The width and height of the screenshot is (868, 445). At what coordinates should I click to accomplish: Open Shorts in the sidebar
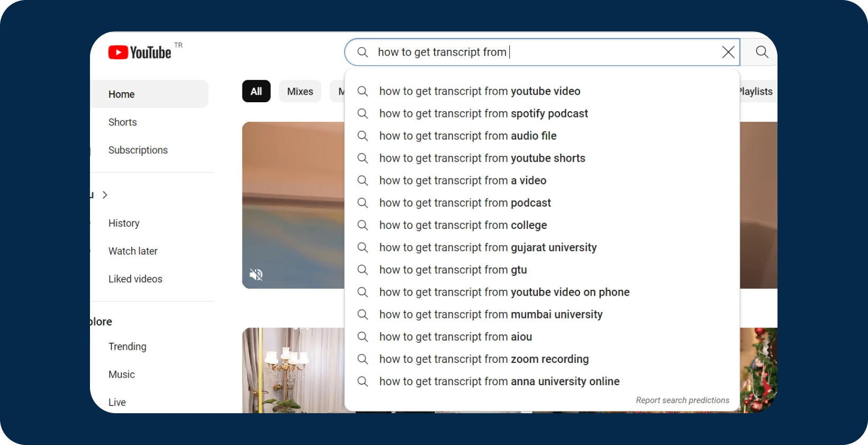coord(123,122)
